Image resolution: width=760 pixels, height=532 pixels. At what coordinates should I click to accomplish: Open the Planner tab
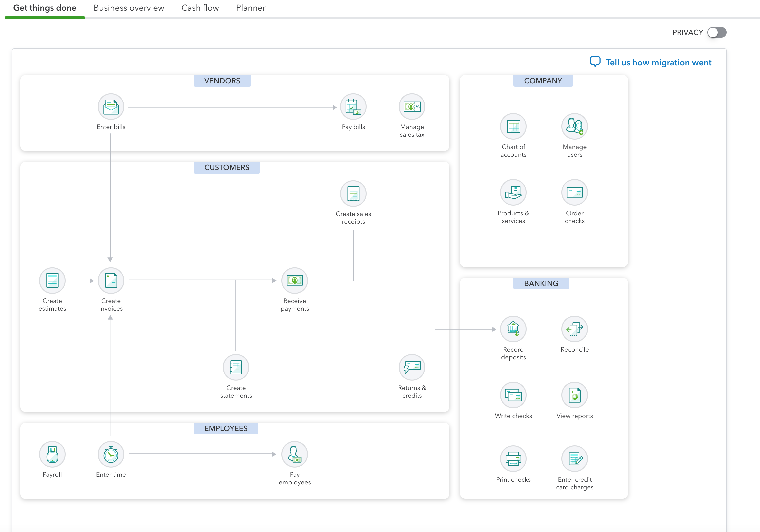(x=251, y=8)
